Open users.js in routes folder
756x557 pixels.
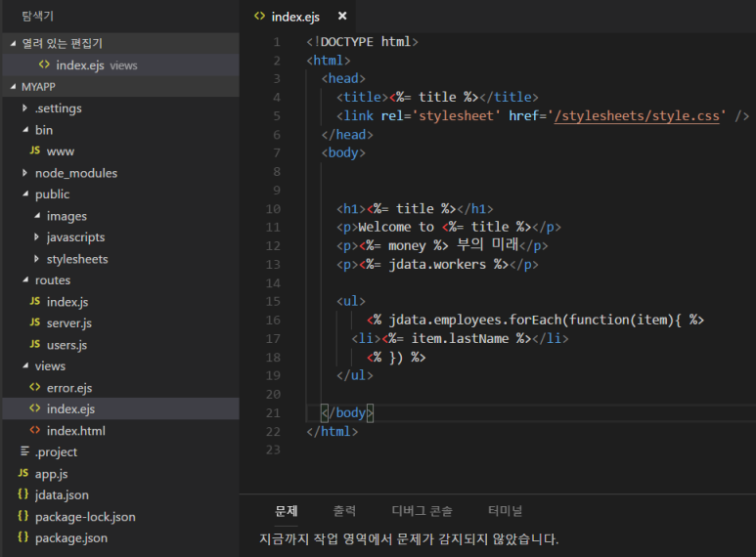[67, 345]
